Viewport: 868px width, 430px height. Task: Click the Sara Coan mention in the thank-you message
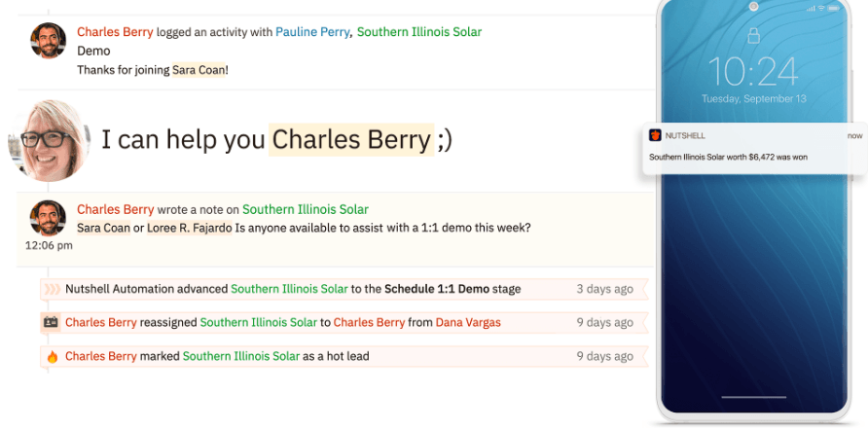199,70
